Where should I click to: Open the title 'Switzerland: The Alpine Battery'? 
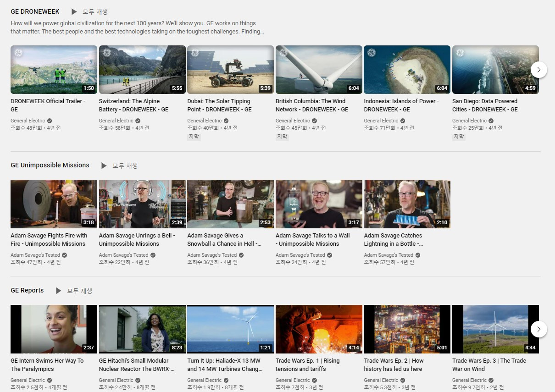[x=133, y=105]
